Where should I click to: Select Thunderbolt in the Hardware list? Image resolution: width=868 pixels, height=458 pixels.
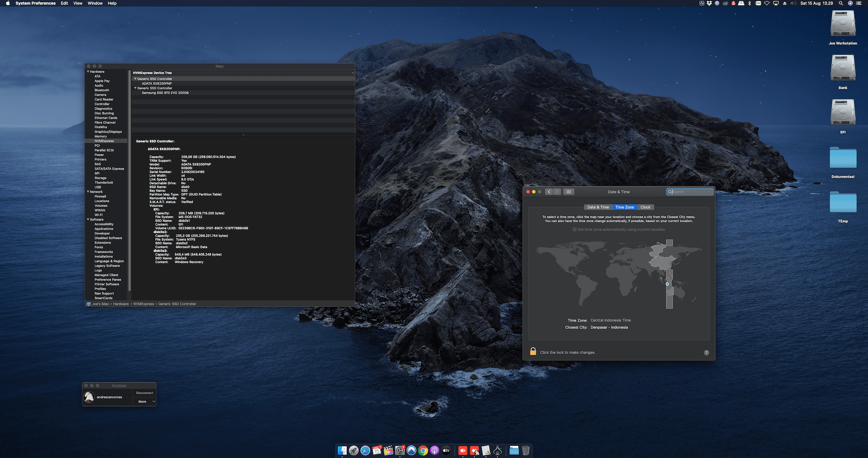click(104, 182)
